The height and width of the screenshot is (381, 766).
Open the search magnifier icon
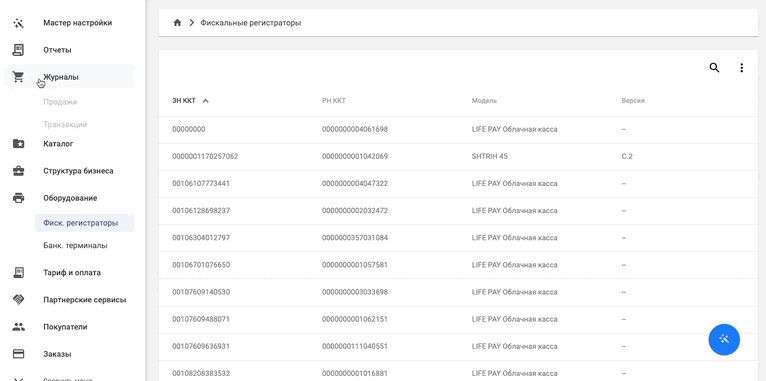(714, 68)
